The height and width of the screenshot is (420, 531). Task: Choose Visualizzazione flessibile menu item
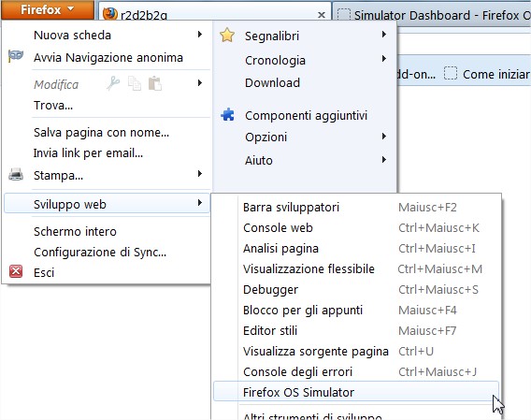(356, 268)
